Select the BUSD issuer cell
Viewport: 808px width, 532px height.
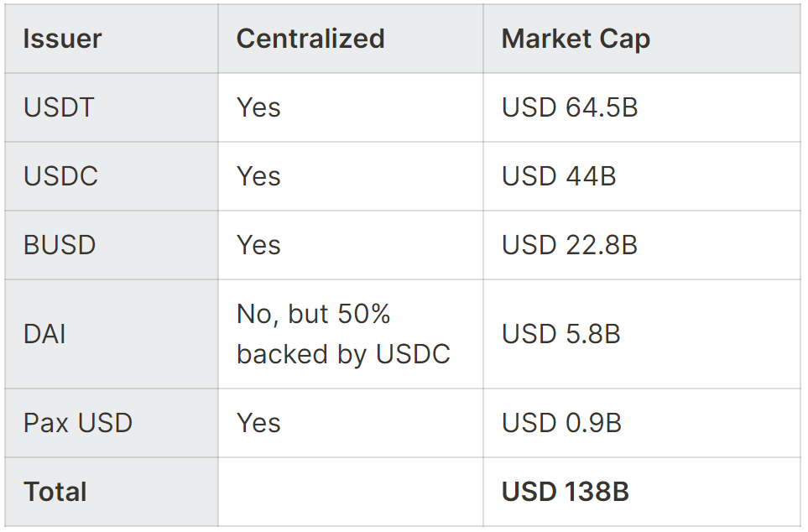pyautogui.click(x=112, y=245)
